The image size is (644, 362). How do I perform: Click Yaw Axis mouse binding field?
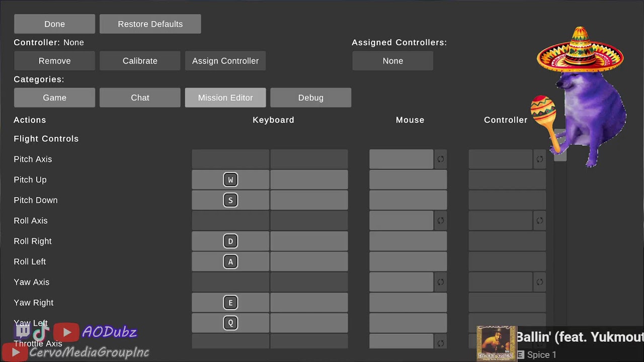401,282
